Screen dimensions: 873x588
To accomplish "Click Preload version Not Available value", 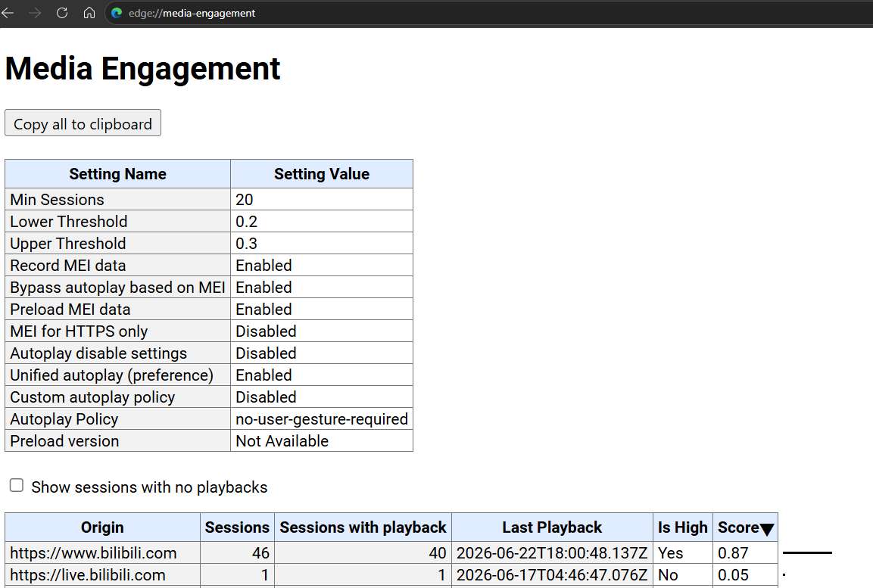I will click(x=282, y=441).
